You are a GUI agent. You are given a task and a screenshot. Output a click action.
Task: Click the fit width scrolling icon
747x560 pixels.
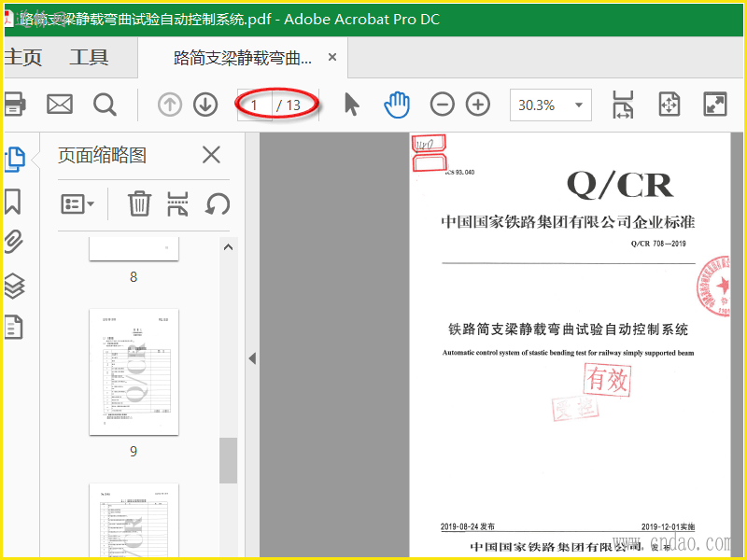pos(623,105)
